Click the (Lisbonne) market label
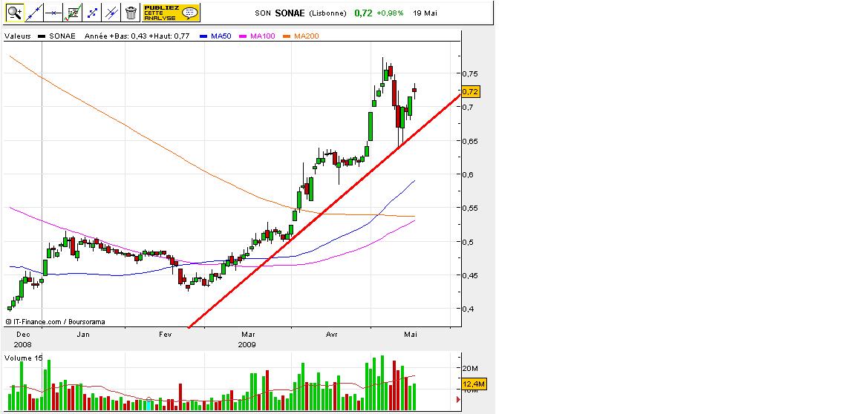Screen dimensions: 868x414 click(x=327, y=13)
